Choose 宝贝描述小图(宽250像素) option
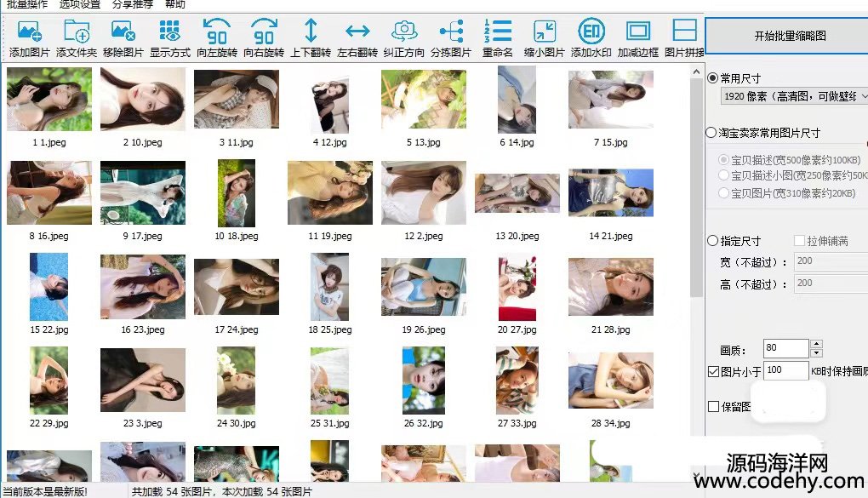Image resolution: width=868 pixels, height=498 pixels. (x=723, y=175)
